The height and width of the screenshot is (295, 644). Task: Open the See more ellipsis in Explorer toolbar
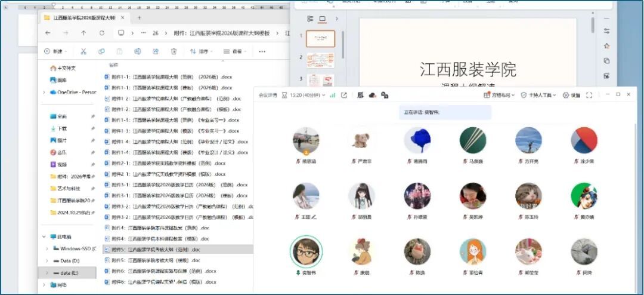[x=262, y=51]
